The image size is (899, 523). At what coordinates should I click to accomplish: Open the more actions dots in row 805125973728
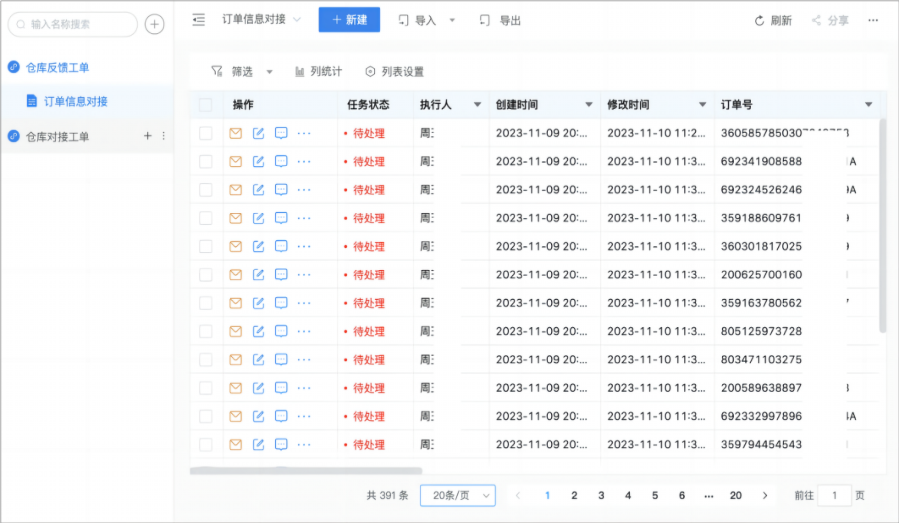[x=304, y=331]
